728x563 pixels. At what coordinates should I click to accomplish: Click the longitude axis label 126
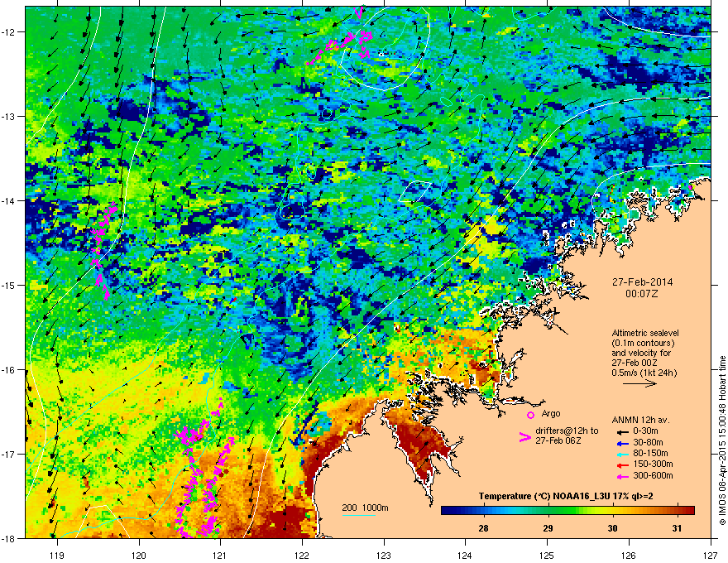coord(629,555)
